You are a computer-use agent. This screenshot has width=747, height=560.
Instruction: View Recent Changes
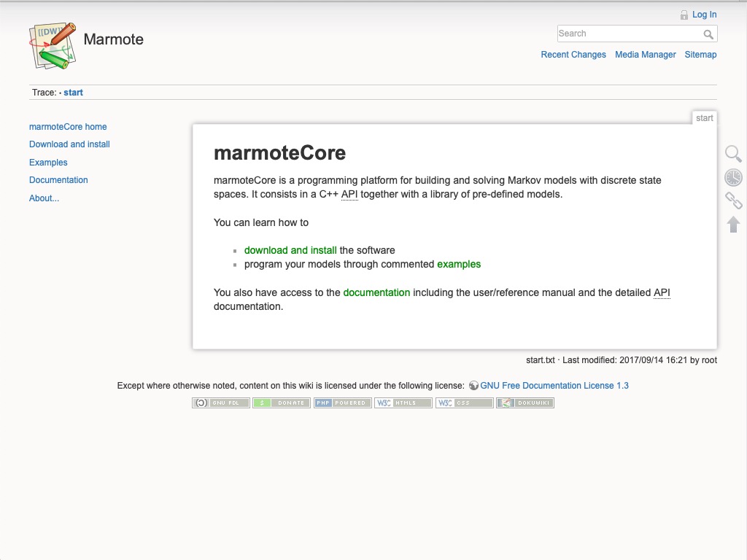pos(573,54)
